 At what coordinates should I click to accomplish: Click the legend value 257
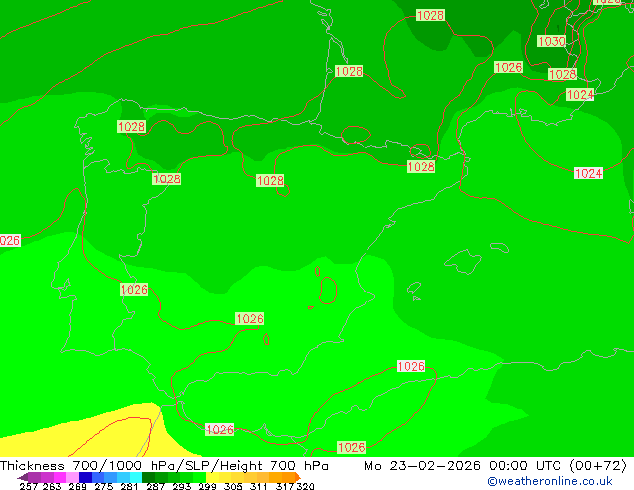pyautogui.click(x=29, y=486)
